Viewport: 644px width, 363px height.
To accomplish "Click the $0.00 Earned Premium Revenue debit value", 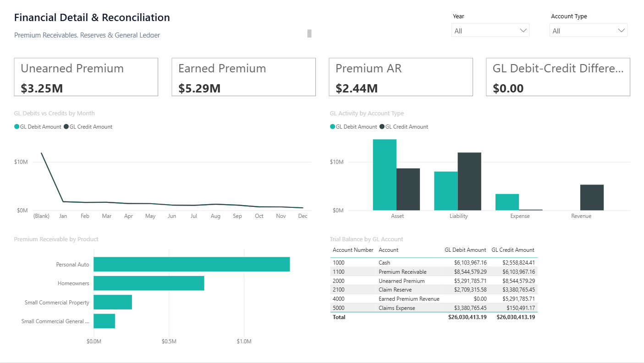I will (x=480, y=299).
